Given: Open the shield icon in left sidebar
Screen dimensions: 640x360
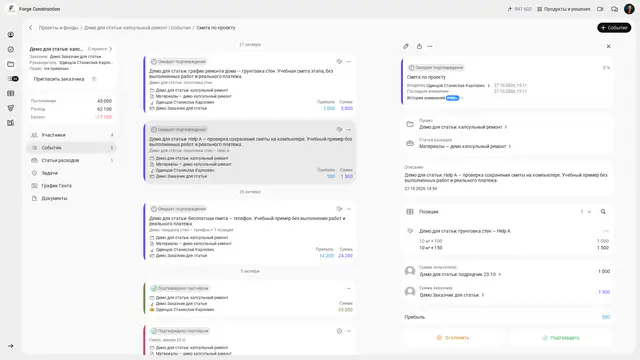Looking at the screenshot, I should point(11,108).
